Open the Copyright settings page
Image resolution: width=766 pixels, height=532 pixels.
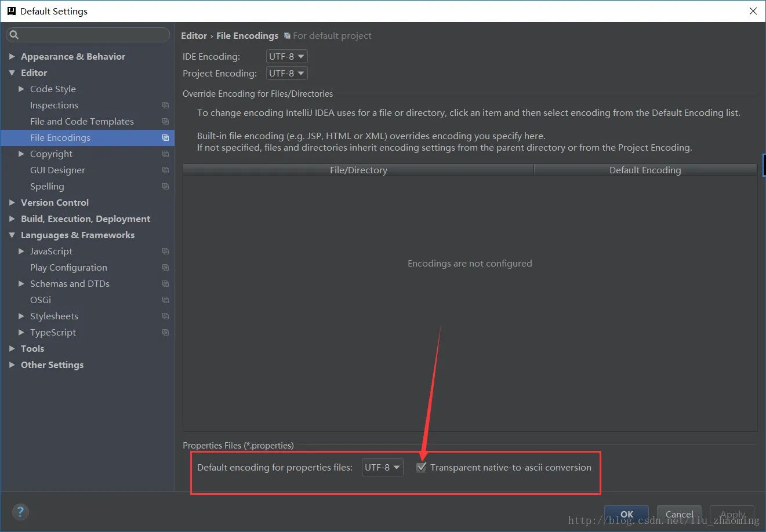click(x=51, y=154)
